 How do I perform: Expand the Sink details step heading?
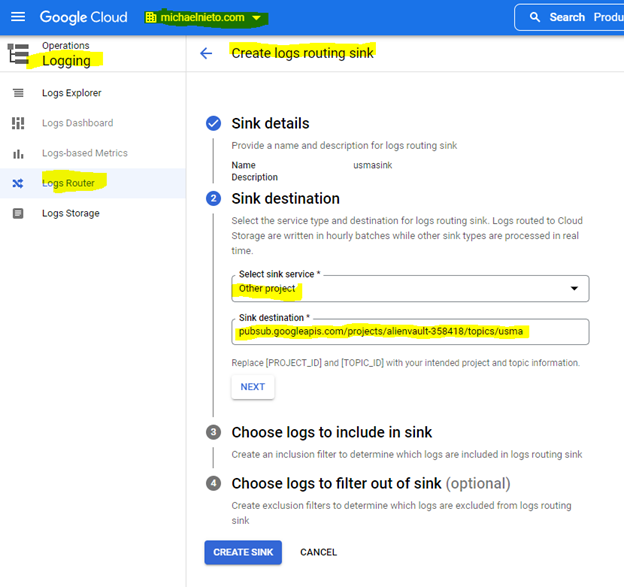[x=270, y=123]
